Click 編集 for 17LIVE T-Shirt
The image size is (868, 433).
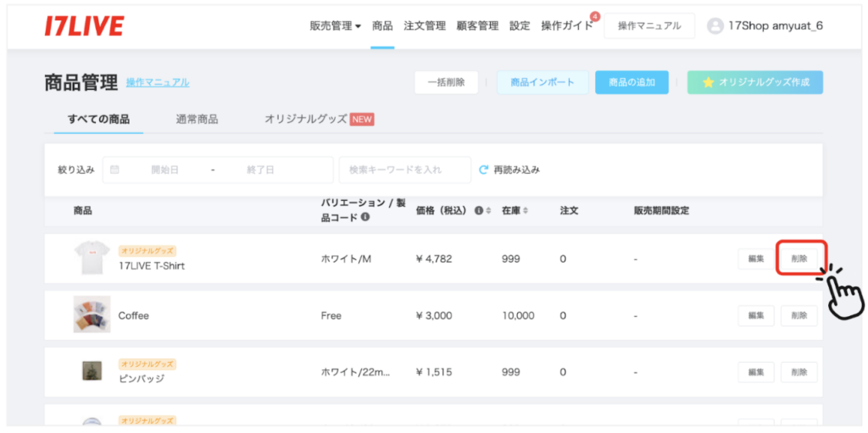(x=756, y=258)
